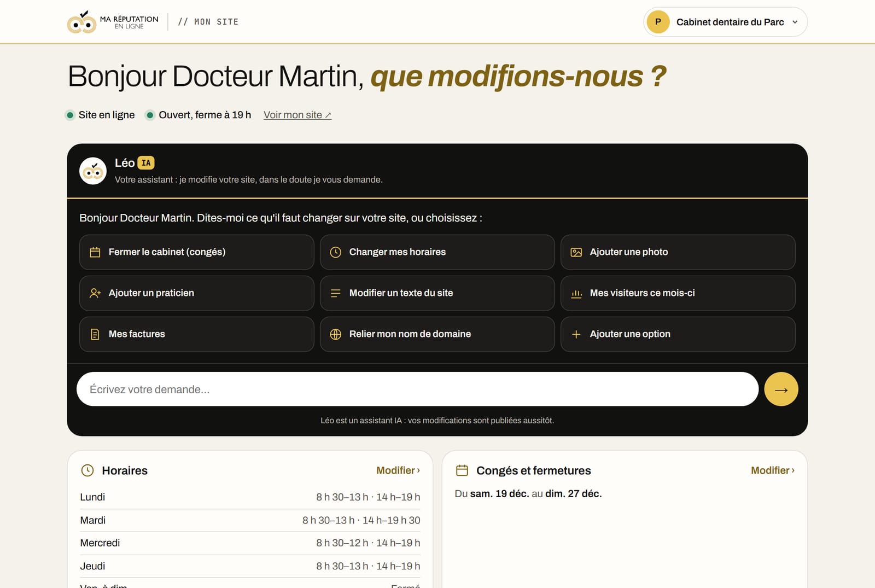
Task: Open the Voir mon site link
Action: [297, 115]
